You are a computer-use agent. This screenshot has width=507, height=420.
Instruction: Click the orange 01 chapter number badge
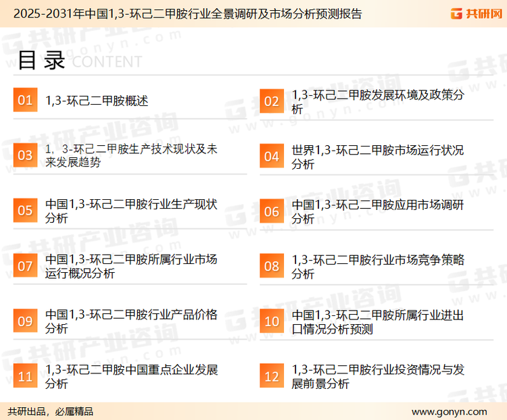click(25, 100)
